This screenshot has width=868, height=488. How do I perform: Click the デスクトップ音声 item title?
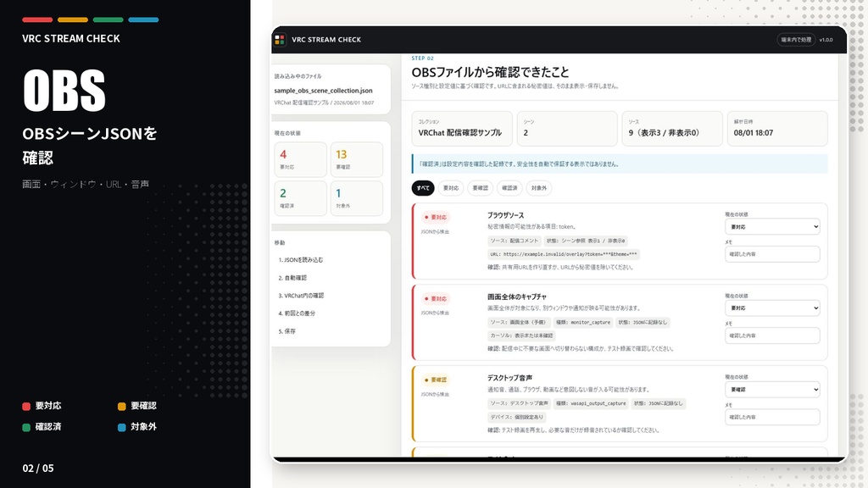(x=509, y=378)
